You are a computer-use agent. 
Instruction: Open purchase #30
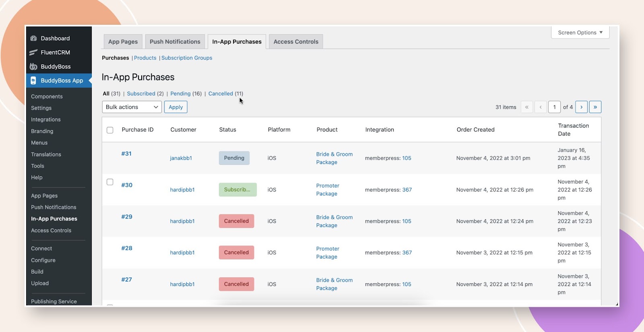tap(127, 185)
